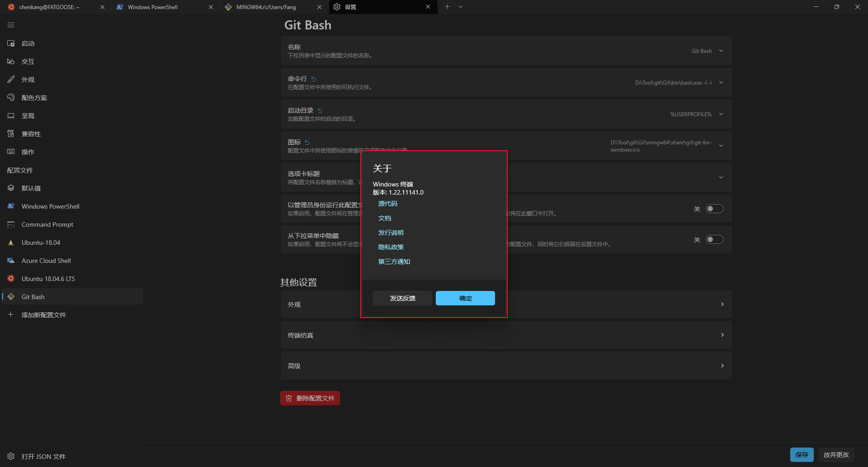Click the 确定 button
Viewport: 868px width, 467px height.
pos(465,298)
